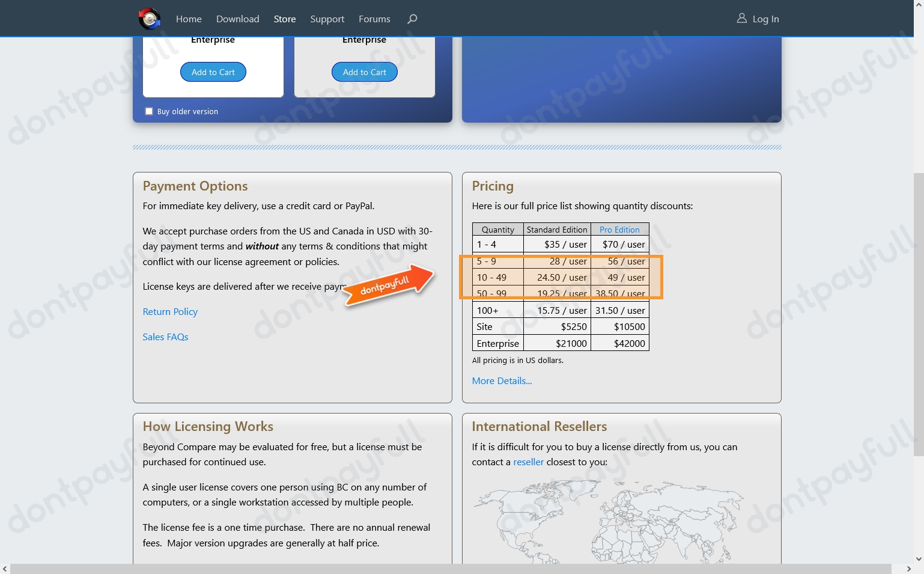Image resolution: width=924 pixels, height=574 pixels.
Task: Open the search magnifier icon
Action: 412,19
